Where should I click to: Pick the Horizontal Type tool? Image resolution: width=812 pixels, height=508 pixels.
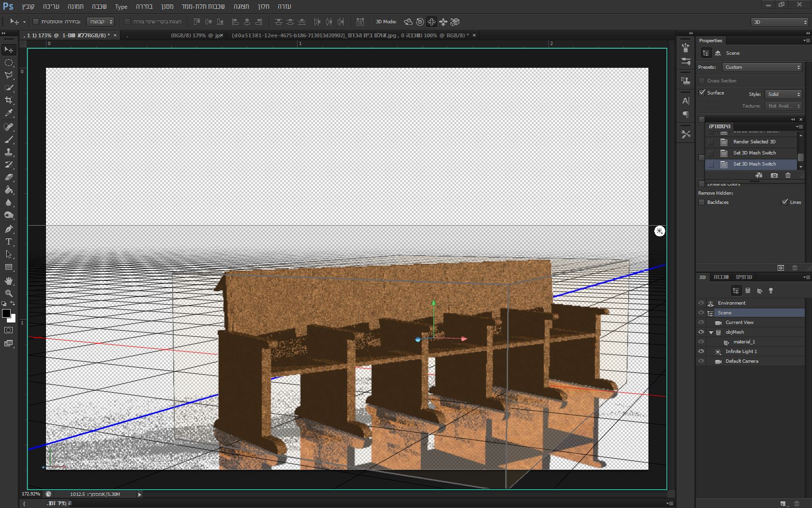9,242
